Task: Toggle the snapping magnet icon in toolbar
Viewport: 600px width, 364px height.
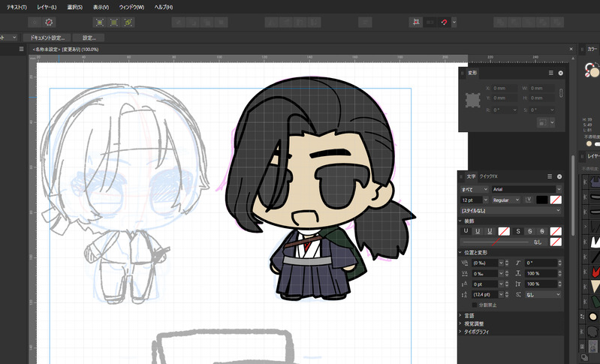Action: pyautogui.click(x=444, y=23)
